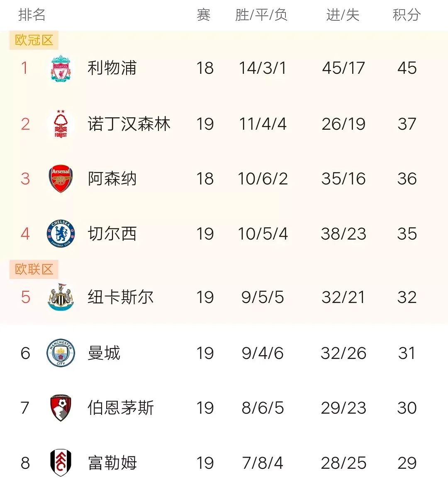
Task: Click the Bournemouth cherries crest
Action: pyautogui.click(x=60, y=408)
